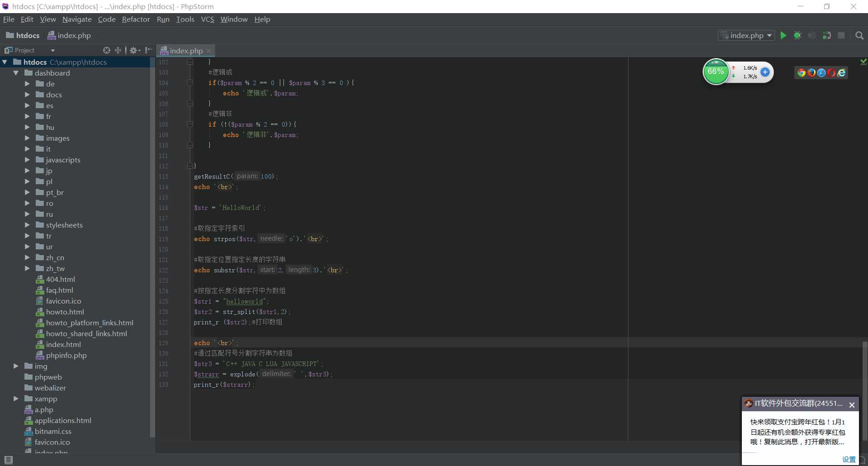
Task: Close the index.php editor tab
Action: pos(208,51)
